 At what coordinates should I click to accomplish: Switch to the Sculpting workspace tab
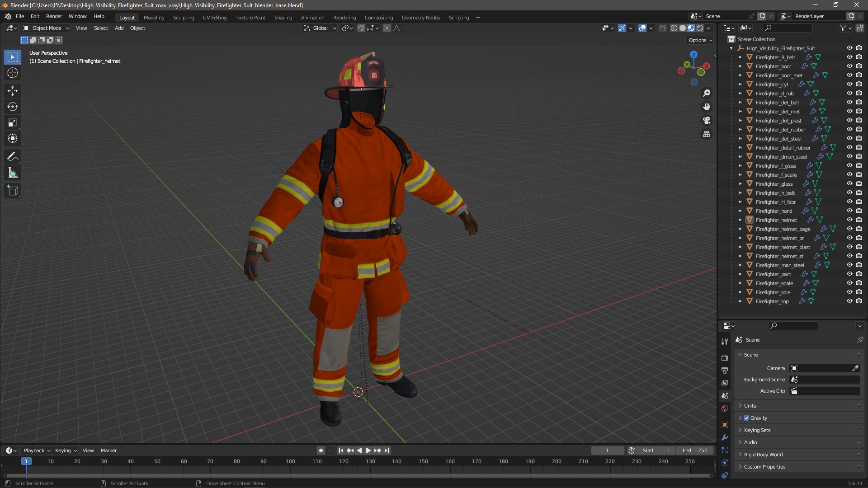183,18
